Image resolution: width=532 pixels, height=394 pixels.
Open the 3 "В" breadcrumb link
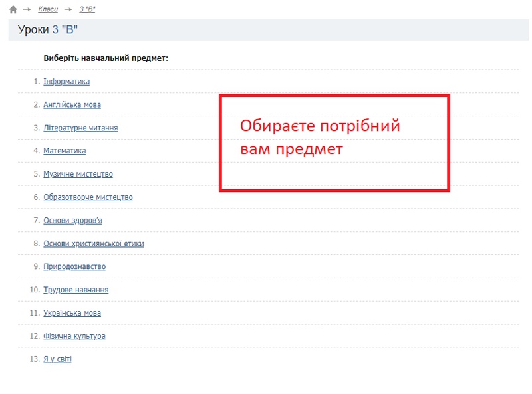tap(87, 9)
